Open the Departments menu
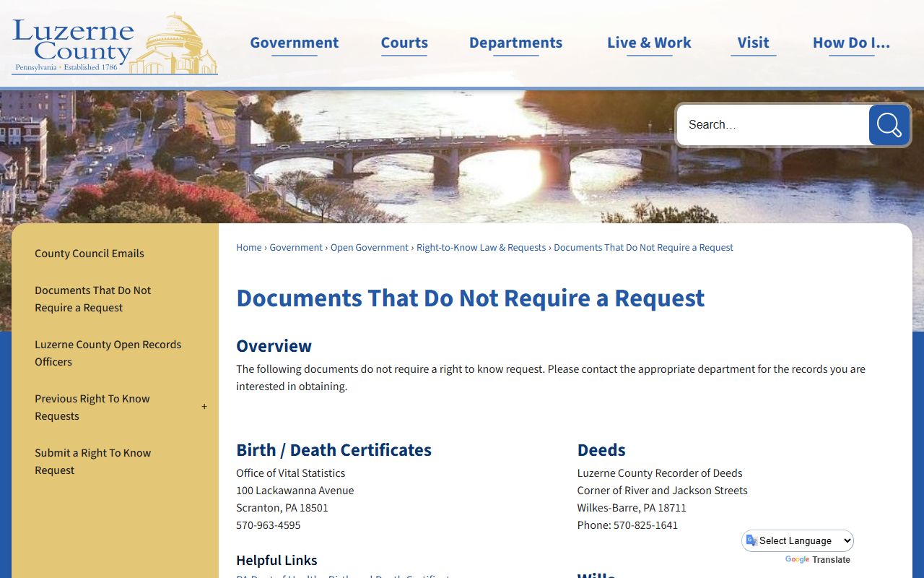Image resolution: width=924 pixels, height=578 pixels. coord(515,43)
